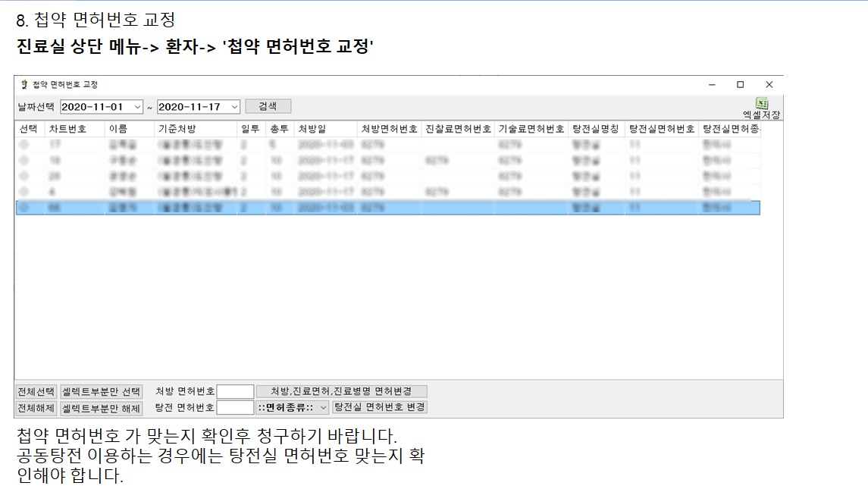Click the 탕전실 면허번호 변경 button
868x489 pixels.
(x=380, y=408)
